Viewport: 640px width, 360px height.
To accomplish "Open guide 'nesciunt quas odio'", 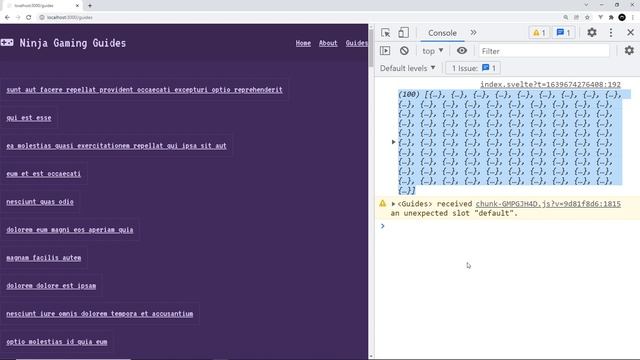I will (40, 202).
